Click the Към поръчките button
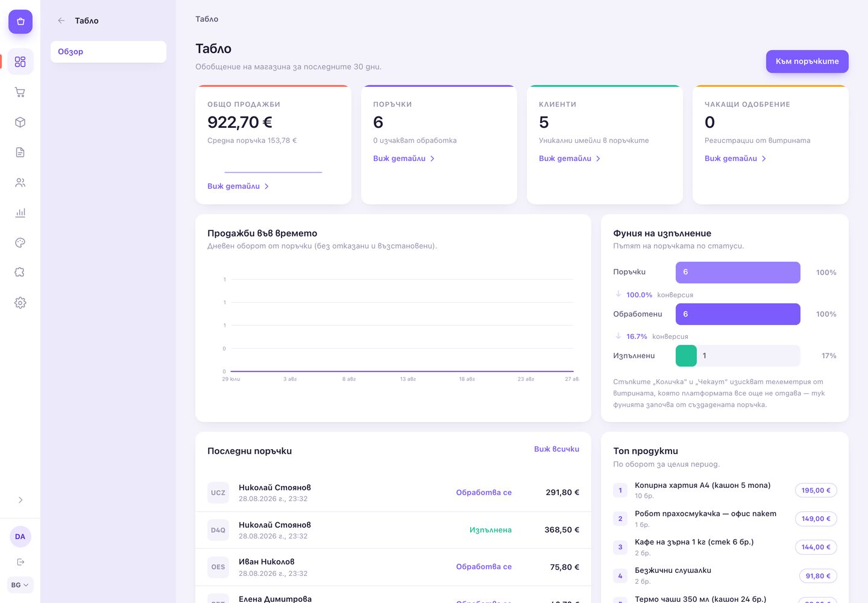The image size is (868, 603). 807,62
